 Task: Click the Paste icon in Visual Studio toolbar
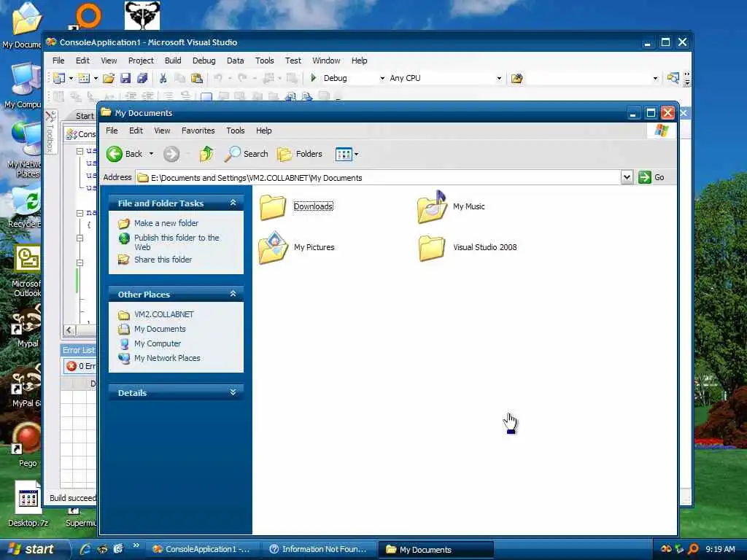tap(196, 78)
